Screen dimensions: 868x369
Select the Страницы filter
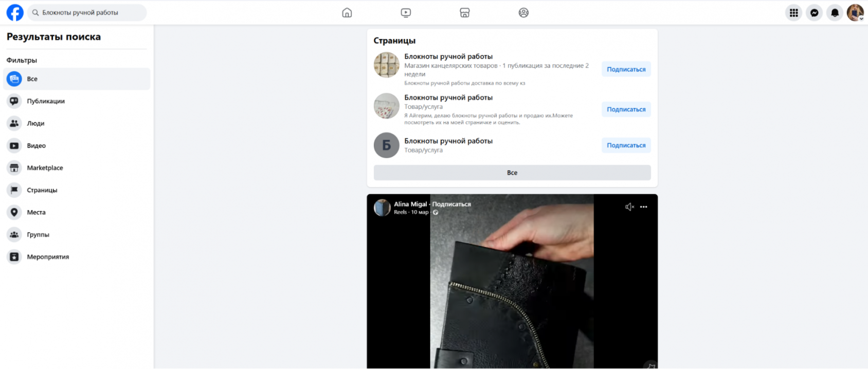point(77,190)
